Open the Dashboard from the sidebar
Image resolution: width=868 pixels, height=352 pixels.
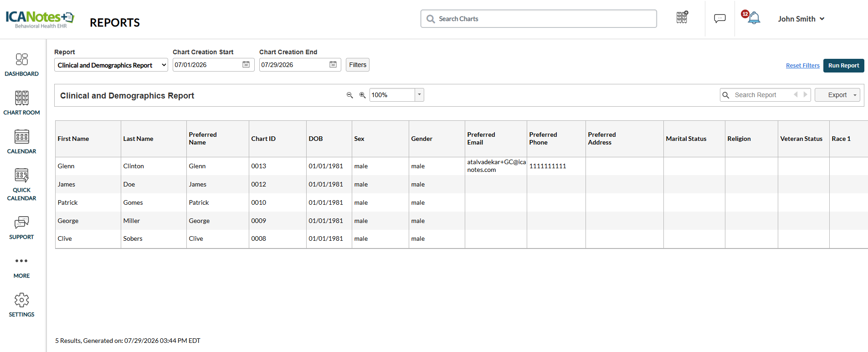[21, 65]
